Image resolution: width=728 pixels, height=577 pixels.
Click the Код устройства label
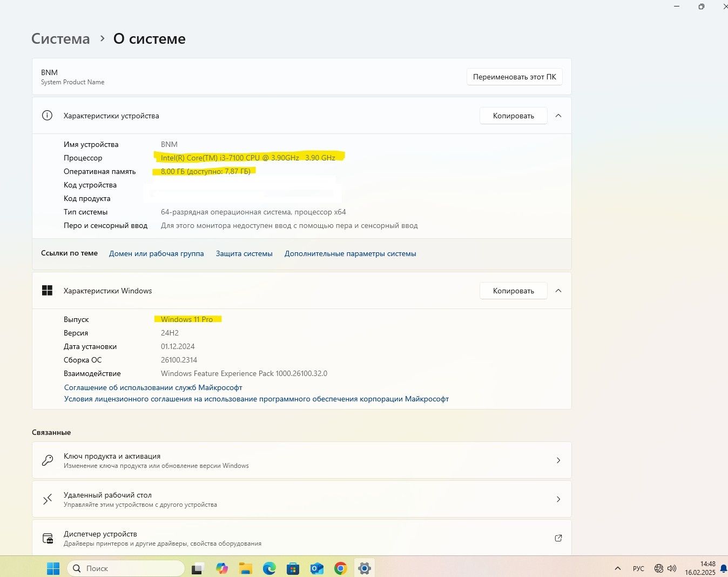(x=90, y=185)
